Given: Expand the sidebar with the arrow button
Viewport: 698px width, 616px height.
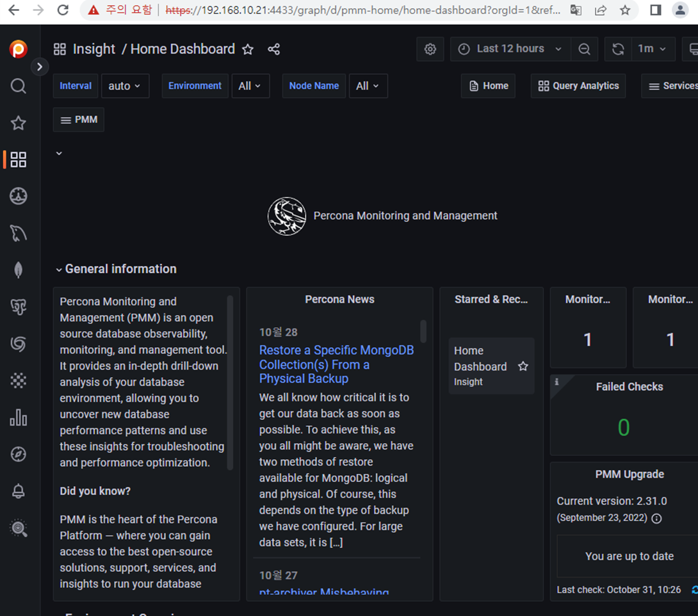Looking at the screenshot, I should 40,67.
